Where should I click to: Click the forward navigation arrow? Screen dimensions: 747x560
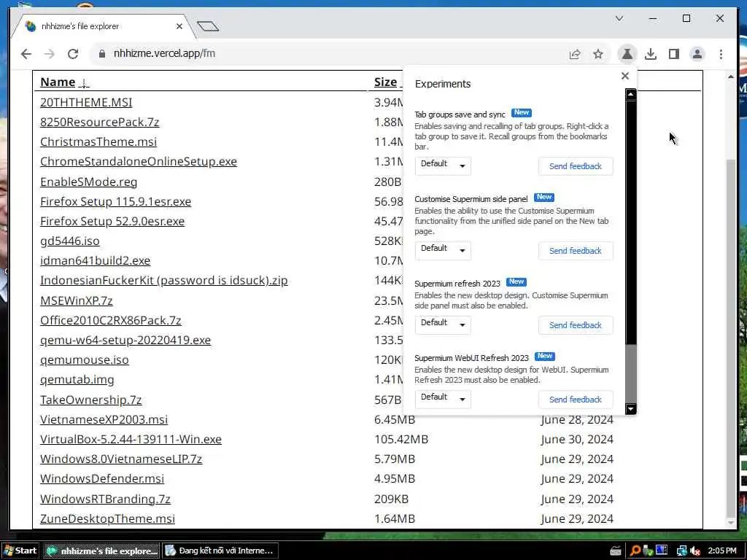50,54
